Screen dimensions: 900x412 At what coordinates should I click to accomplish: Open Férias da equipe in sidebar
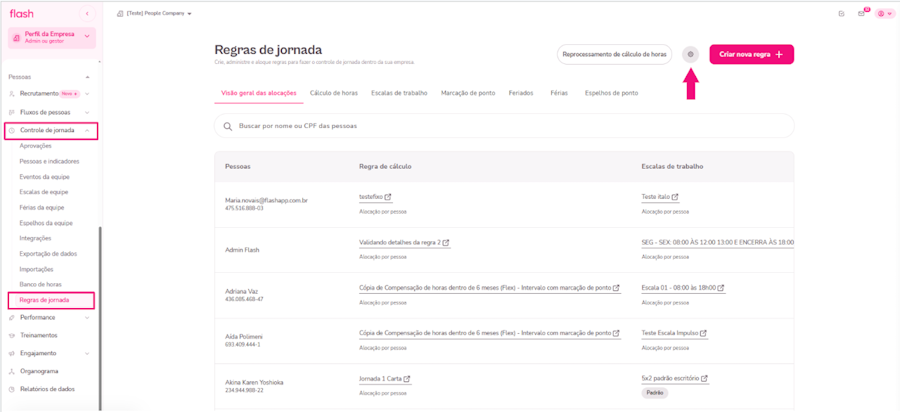point(42,207)
